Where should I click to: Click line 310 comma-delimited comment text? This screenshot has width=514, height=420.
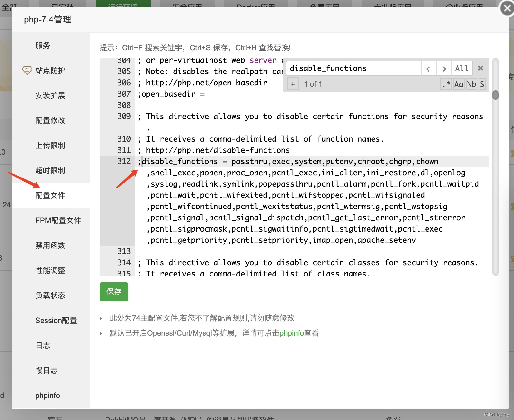[261, 139]
